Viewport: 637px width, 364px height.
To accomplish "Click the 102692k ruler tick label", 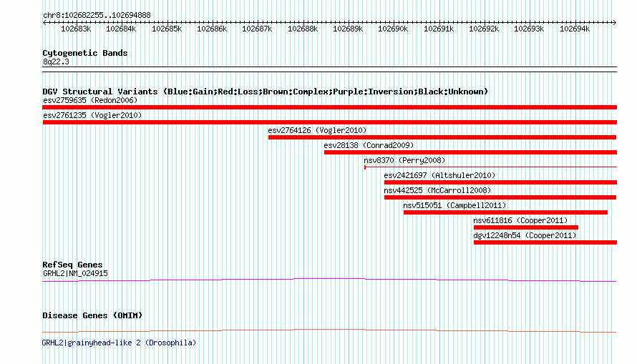I will 484,29.
